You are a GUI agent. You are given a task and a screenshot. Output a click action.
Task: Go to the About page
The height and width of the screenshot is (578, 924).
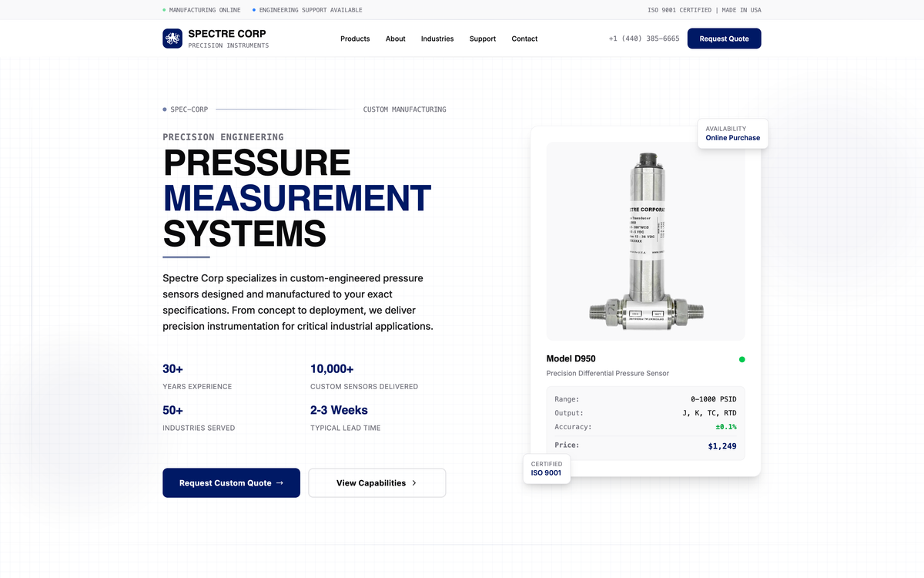click(395, 39)
